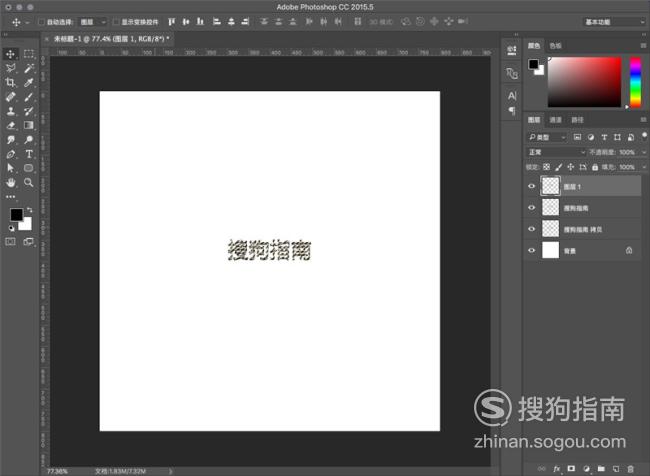This screenshot has width=650, height=476.
Task: Hide 图层 1 via eye icon
Action: pyautogui.click(x=532, y=186)
